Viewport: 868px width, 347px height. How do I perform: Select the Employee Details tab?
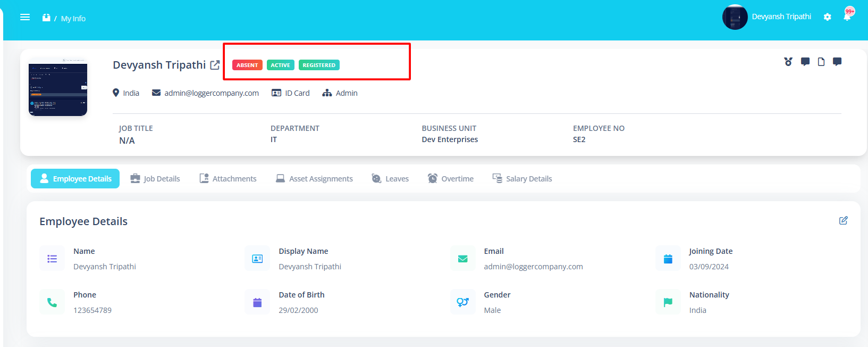point(75,179)
